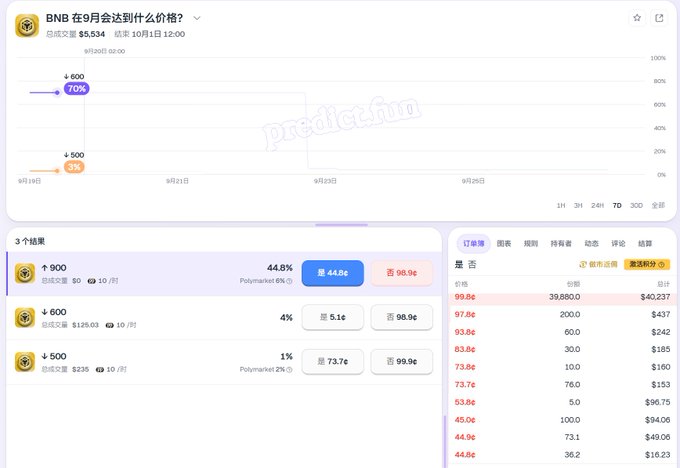Image resolution: width=680 pixels, height=468 pixels.
Task: Open the 评论 tab
Action: [x=618, y=244]
